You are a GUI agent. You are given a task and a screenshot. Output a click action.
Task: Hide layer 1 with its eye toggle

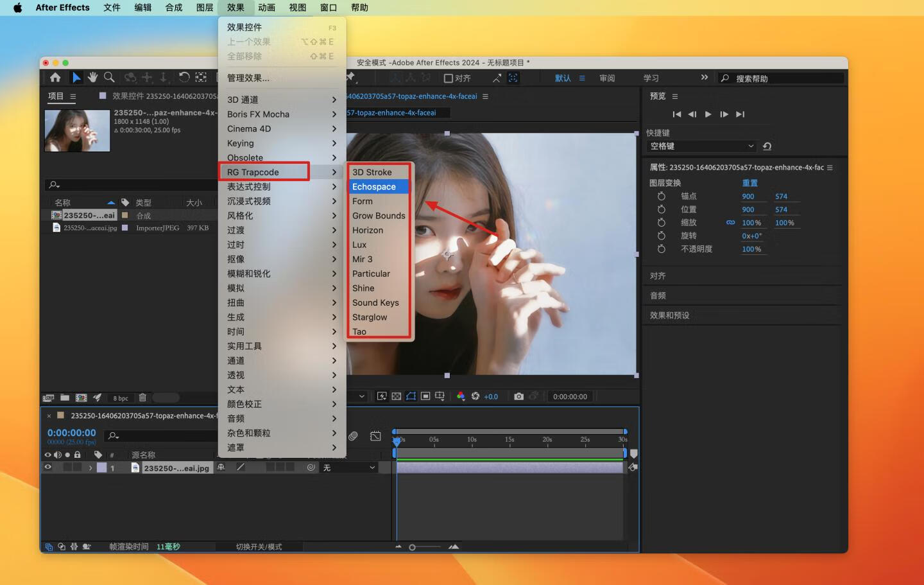(47, 467)
